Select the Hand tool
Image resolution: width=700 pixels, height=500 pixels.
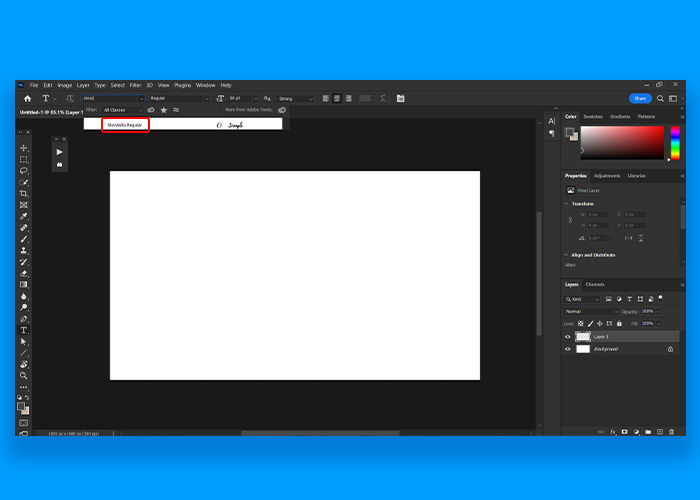tap(24, 364)
